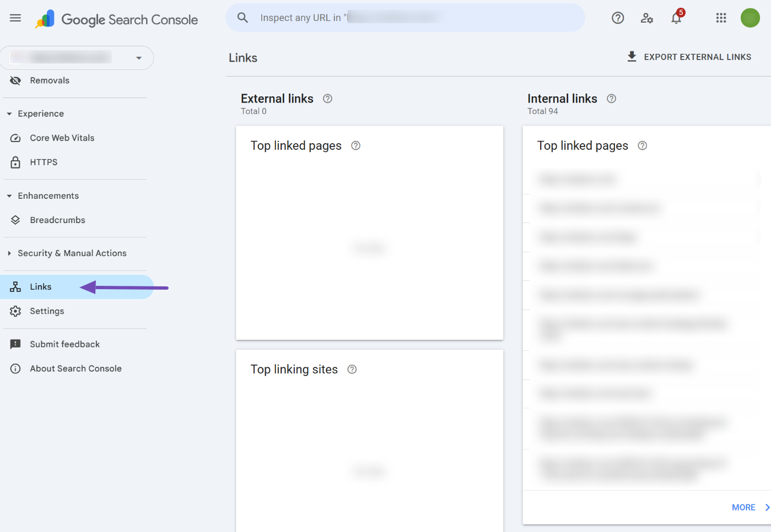Click the first internal top linked page row
The width and height of the screenshot is (771, 532).
[x=646, y=179]
